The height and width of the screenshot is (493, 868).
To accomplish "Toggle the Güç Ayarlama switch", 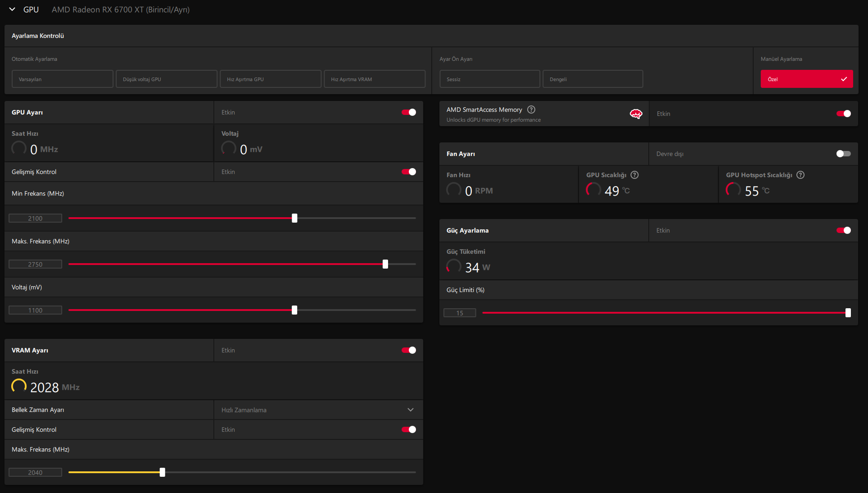I will [844, 230].
